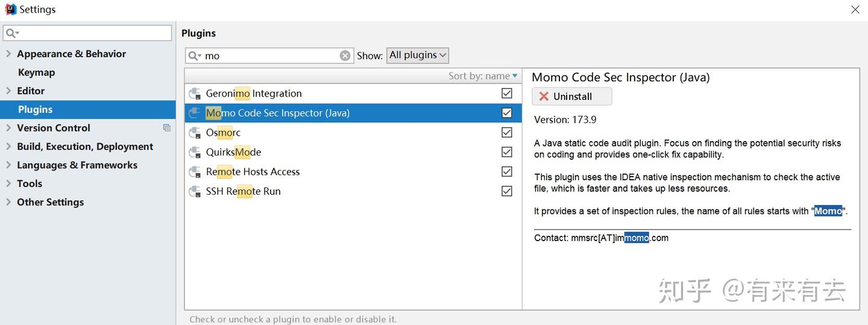Toggle the QuirksMode plugin checkbox

[x=507, y=152]
